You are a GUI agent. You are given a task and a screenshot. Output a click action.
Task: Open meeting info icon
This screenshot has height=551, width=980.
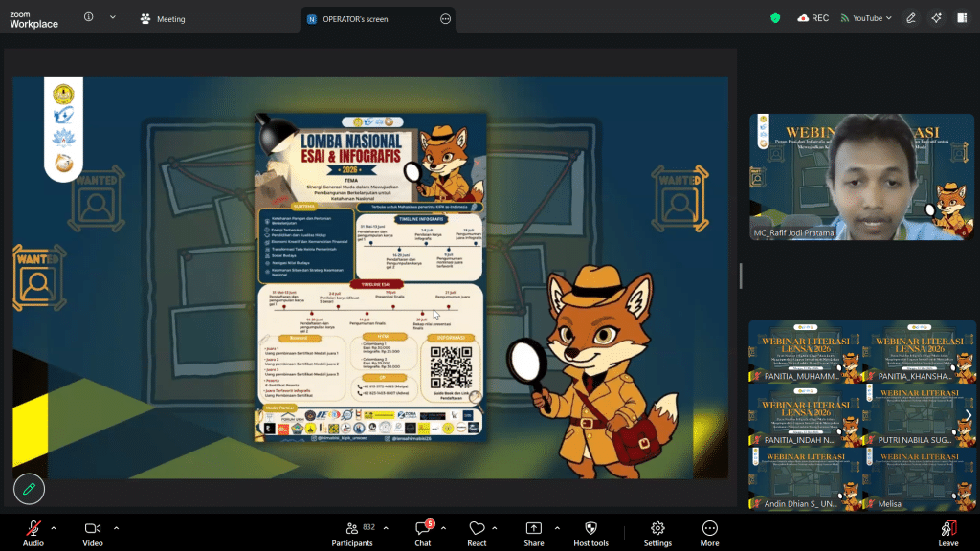coord(89,17)
